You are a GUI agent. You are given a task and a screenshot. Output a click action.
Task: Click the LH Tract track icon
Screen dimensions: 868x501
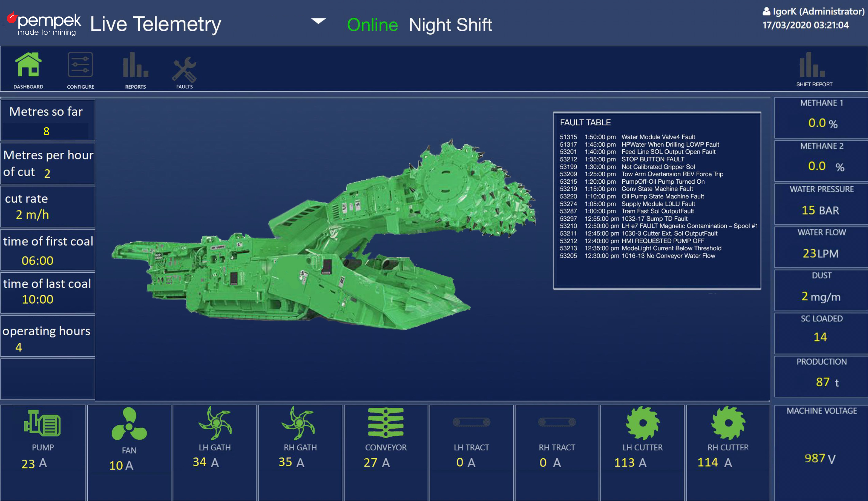(471, 422)
